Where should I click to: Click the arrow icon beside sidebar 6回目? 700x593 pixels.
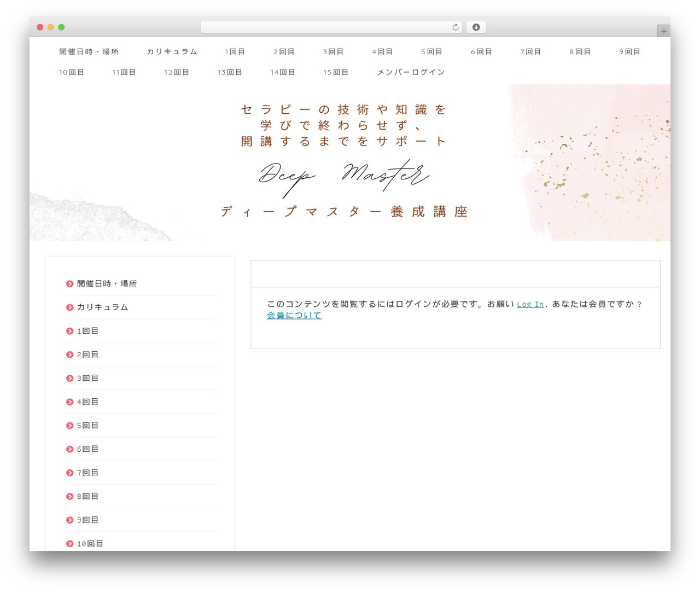point(69,449)
